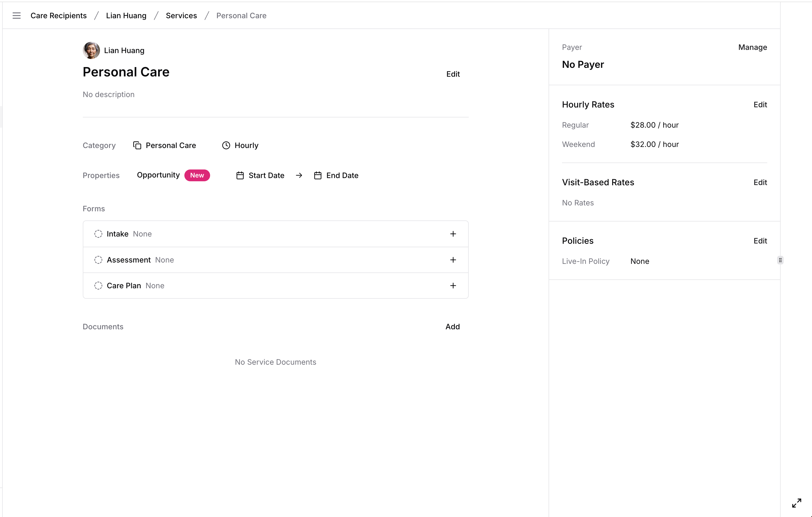
Task: Click the Intake form circle icon
Action: tap(98, 233)
